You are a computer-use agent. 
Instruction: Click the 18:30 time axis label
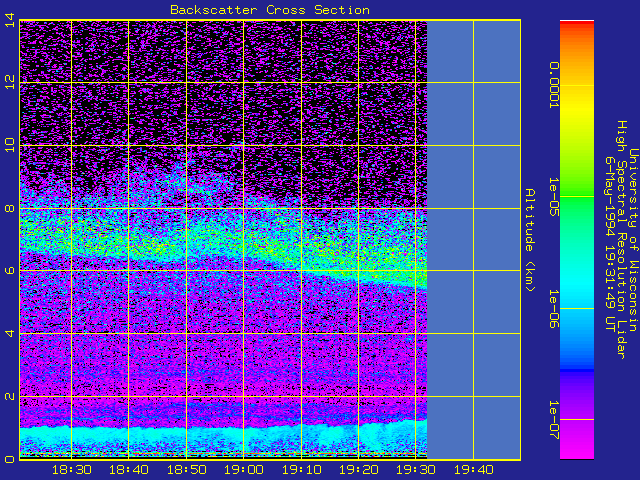(71, 470)
